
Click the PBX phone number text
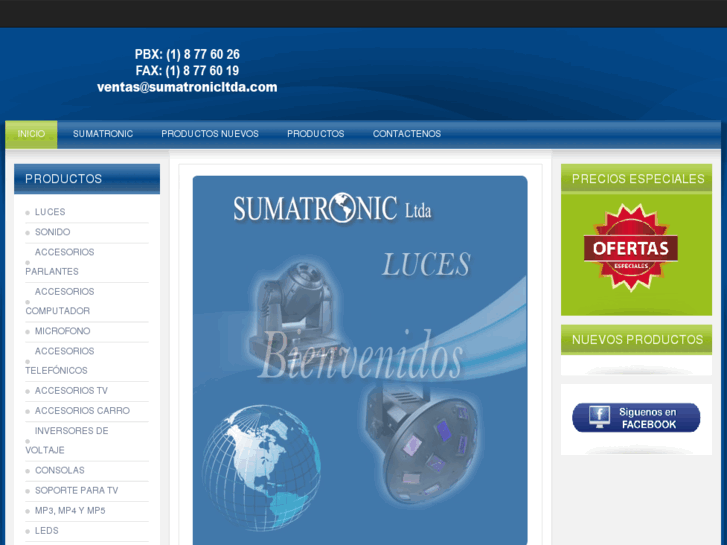click(x=187, y=54)
